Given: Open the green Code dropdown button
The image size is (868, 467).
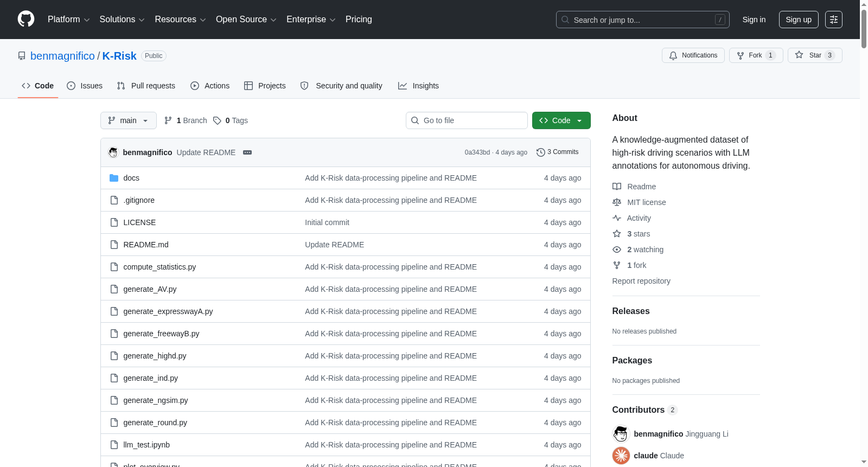Looking at the screenshot, I should tap(561, 120).
